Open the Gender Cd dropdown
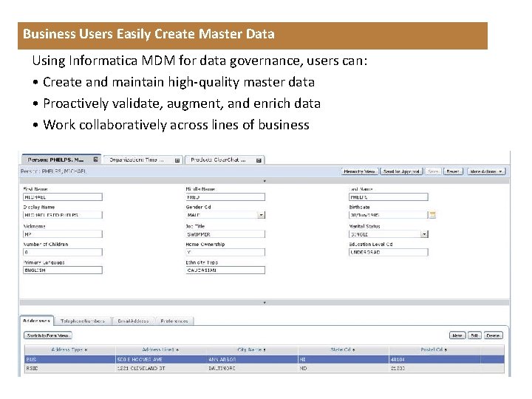This screenshot has height=399, width=532. point(261,215)
